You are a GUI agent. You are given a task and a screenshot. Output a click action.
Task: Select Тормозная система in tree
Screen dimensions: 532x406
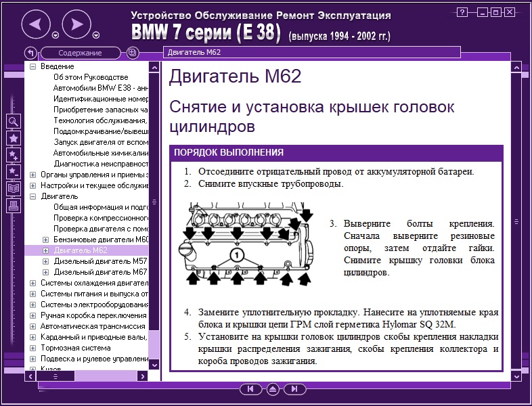(76, 348)
